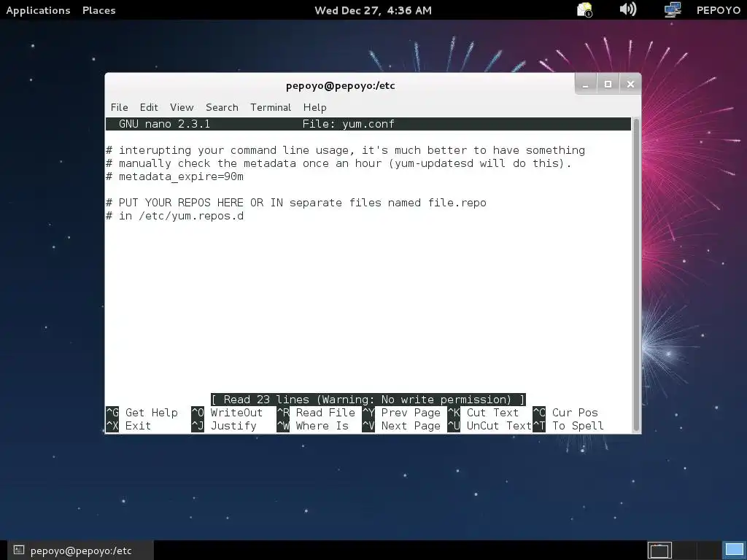Open the View menu
The height and width of the screenshot is (560, 747).
pyautogui.click(x=182, y=108)
